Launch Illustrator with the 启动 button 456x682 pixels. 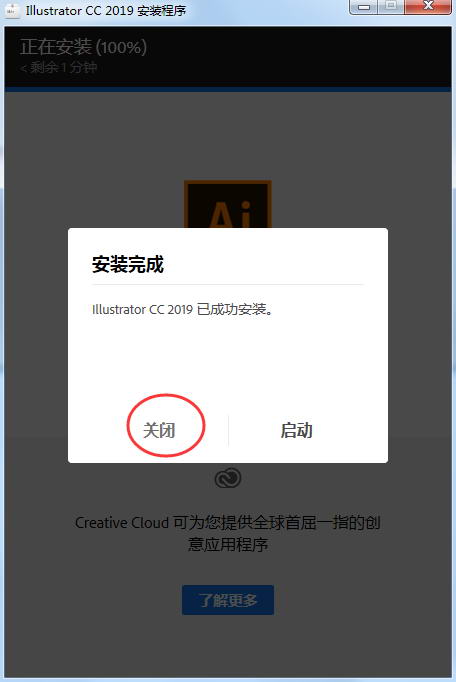[x=296, y=430]
